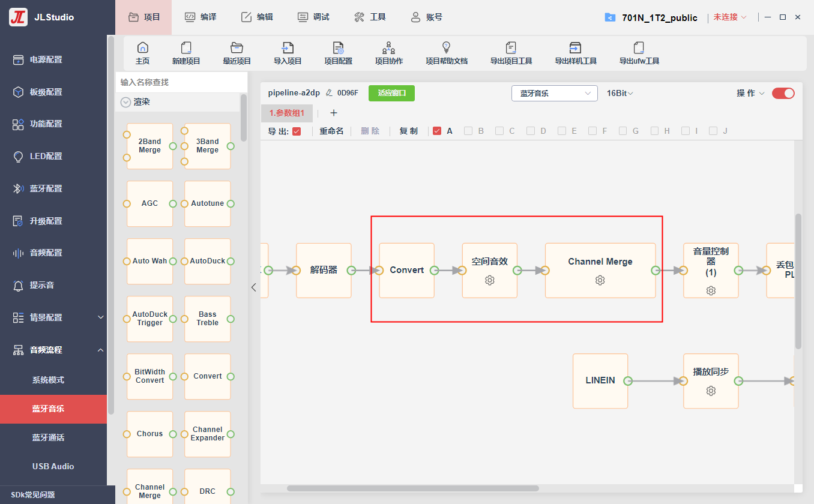Open the 蓝牙音乐 mode dropdown
This screenshot has height=504, width=814.
coord(555,93)
